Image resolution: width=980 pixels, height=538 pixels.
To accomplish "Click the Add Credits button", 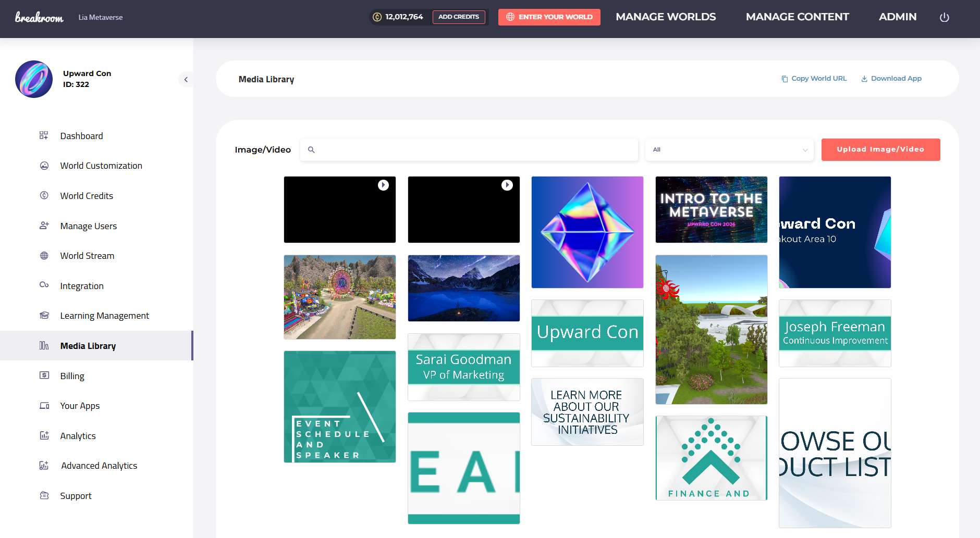I will [459, 17].
